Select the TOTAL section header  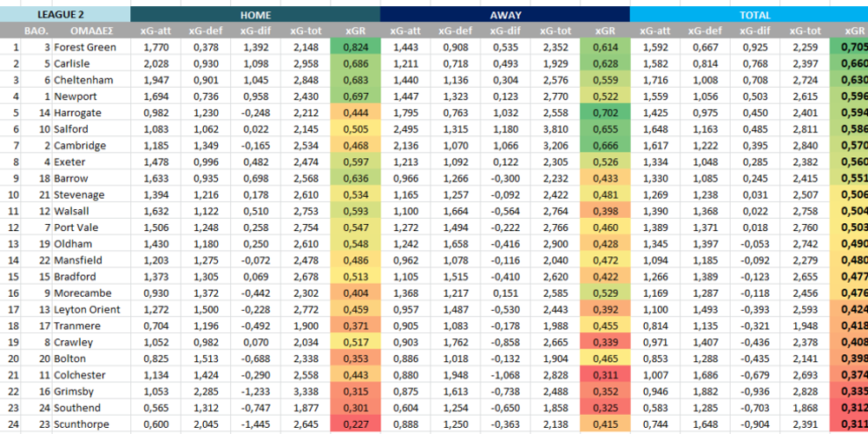(748, 15)
